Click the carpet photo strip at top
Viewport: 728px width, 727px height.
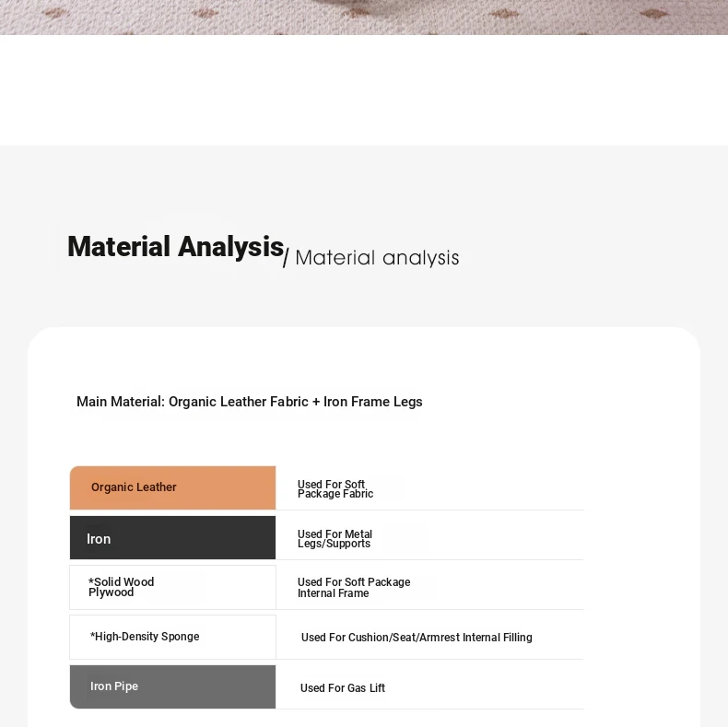[364, 18]
